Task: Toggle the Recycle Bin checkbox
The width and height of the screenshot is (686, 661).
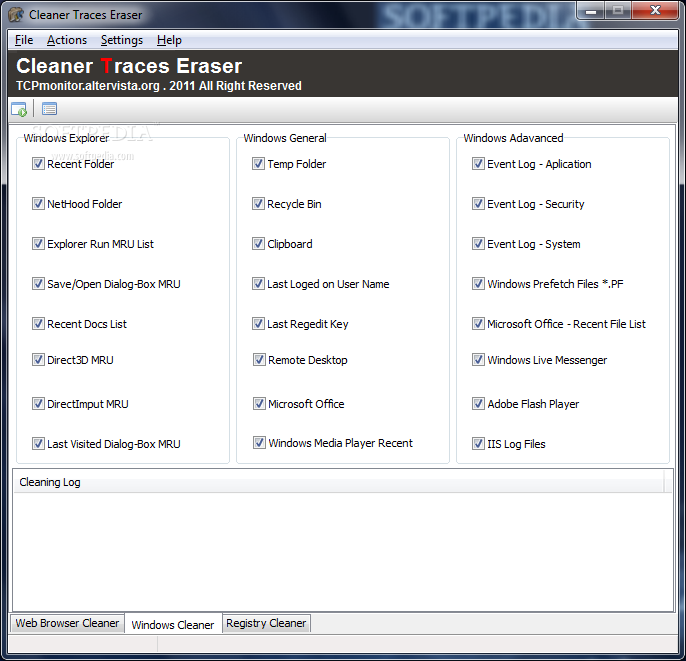Action: pyautogui.click(x=258, y=204)
